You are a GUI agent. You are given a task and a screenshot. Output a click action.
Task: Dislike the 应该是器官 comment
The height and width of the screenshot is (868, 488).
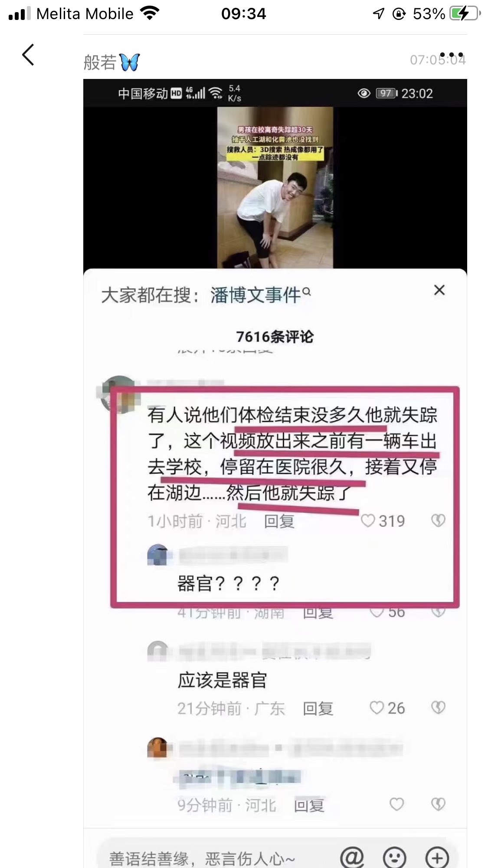[x=438, y=708]
